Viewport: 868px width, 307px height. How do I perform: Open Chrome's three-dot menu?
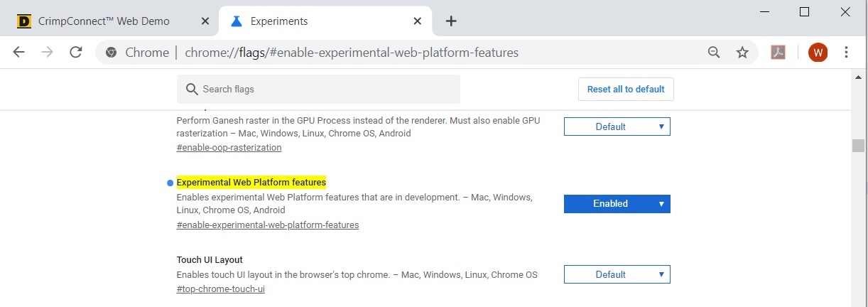point(846,52)
